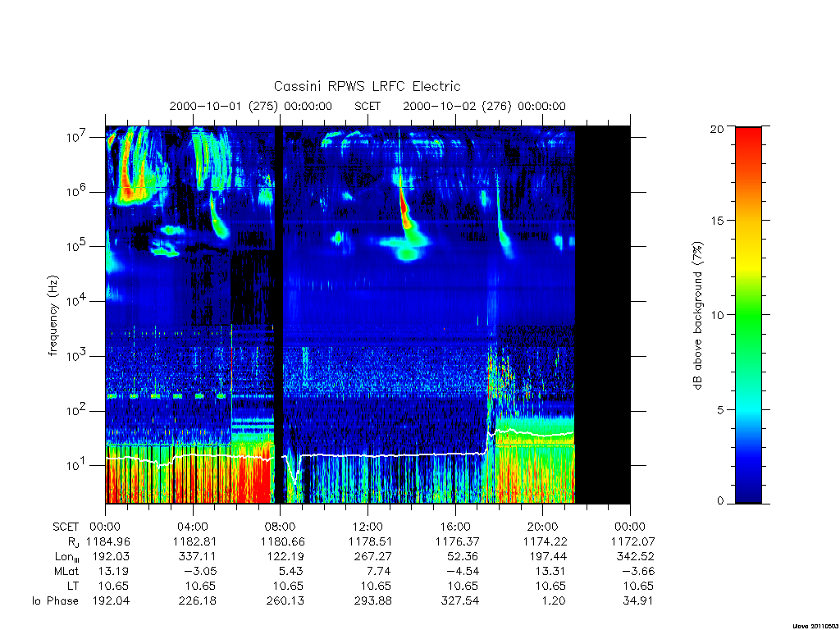Click the 10^2 frequency tick label
This screenshot has width=840, height=630.
77,410
